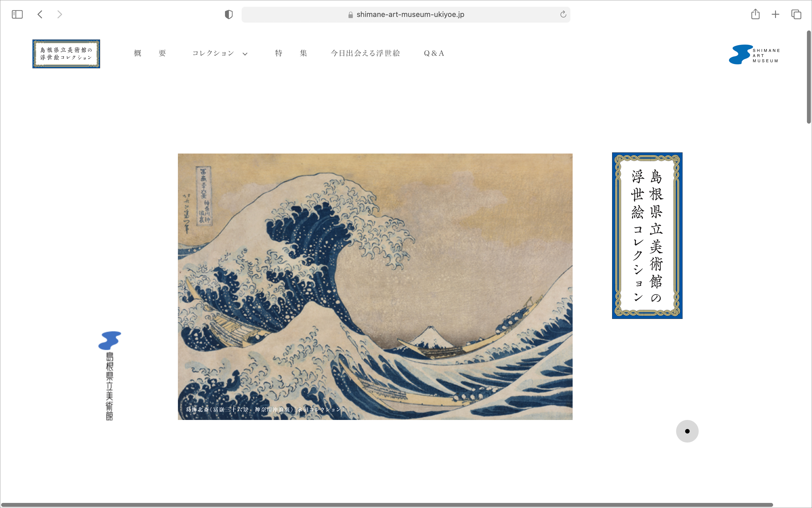This screenshot has height=508, width=812.
Task: Go forward with the forward arrow
Action: [x=59, y=14]
